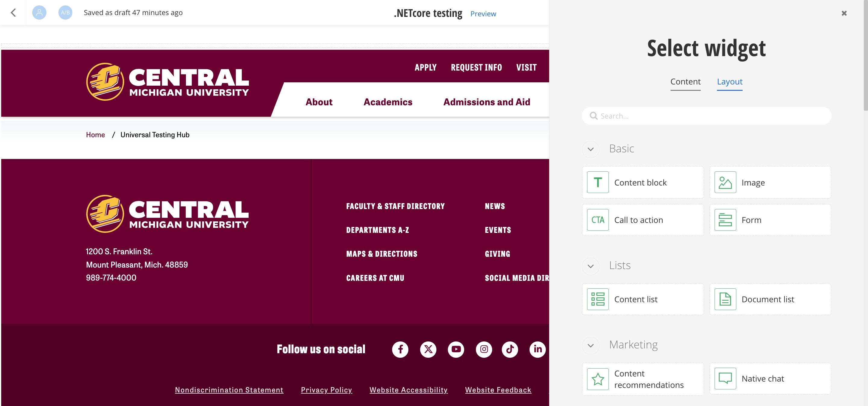Screen dimensions: 868x406
Task: Click the Home breadcrumb link
Action: coord(95,135)
